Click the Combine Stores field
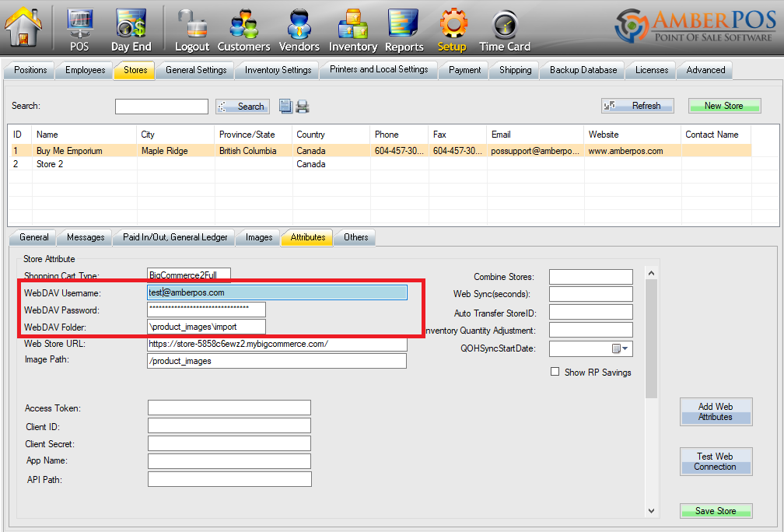 click(x=591, y=277)
